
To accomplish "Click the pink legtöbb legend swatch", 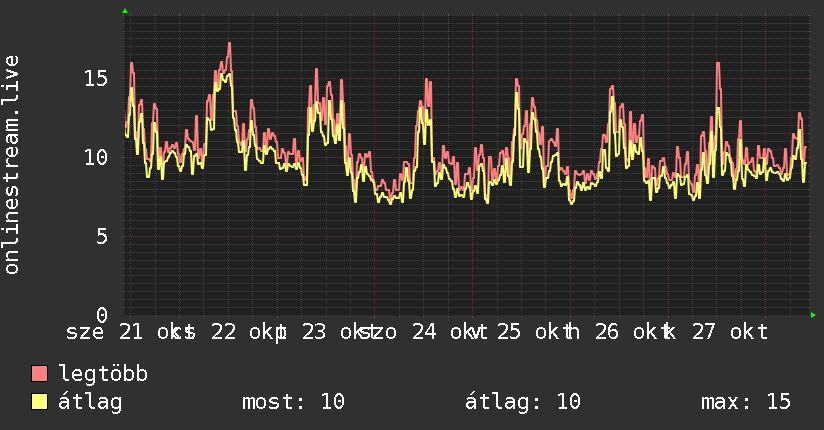I will (x=39, y=373).
